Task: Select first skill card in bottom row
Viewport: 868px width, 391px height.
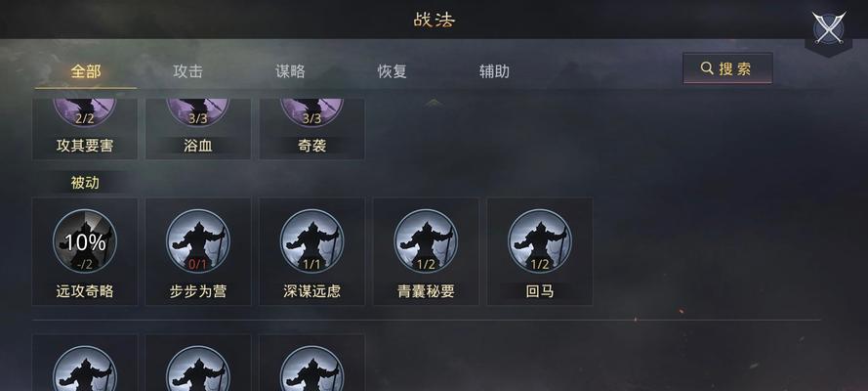Action: [85, 363]
